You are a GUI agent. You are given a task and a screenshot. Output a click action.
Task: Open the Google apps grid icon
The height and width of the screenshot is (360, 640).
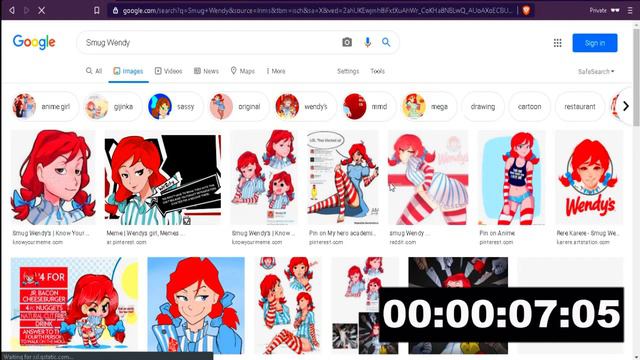pos(558,43)
